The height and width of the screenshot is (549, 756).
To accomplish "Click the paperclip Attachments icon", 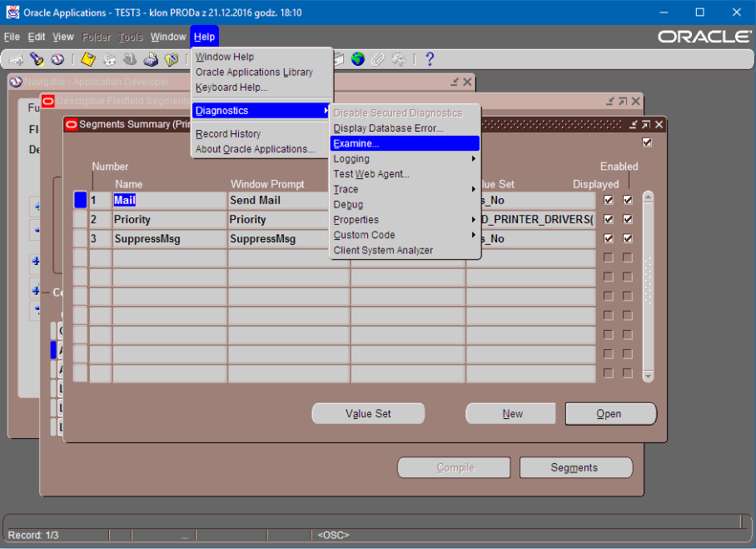I will pyautogui.click(x=378, y=59).
